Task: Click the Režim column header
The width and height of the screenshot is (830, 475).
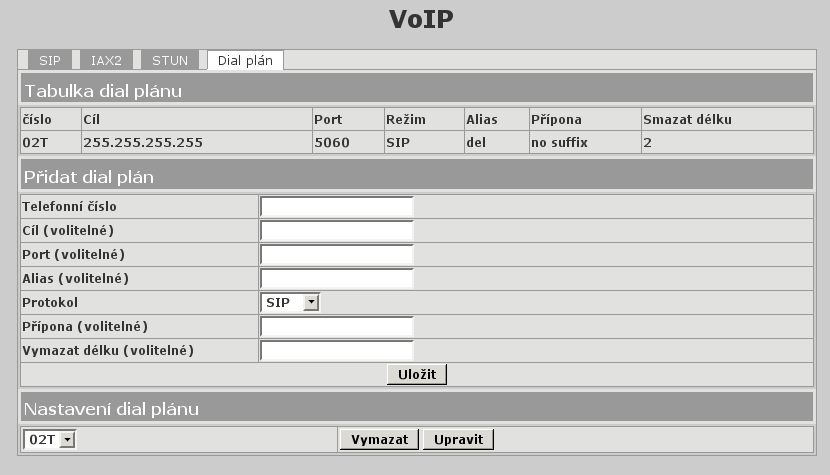Action: click(405, 119)
